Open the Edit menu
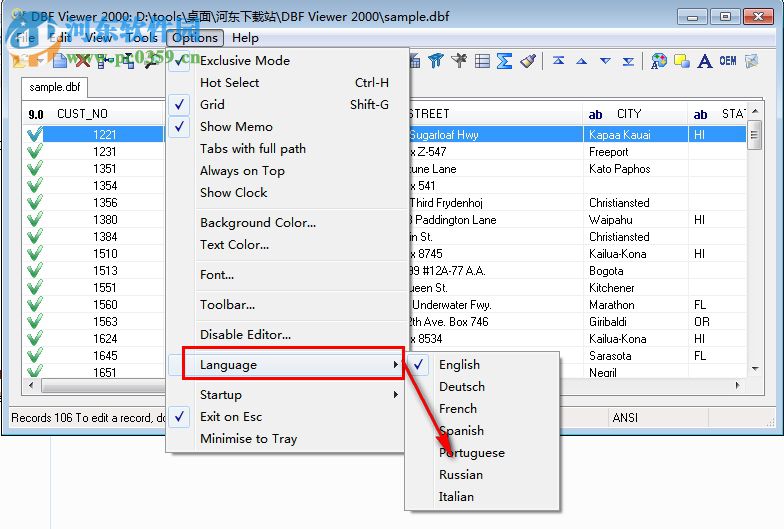Viewport: 784px width, 529px height. coord(60,38)
